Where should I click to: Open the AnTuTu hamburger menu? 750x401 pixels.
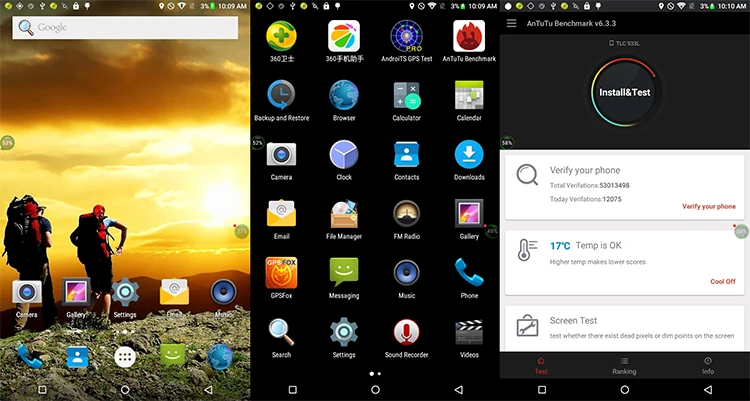(x=511, y=23)
